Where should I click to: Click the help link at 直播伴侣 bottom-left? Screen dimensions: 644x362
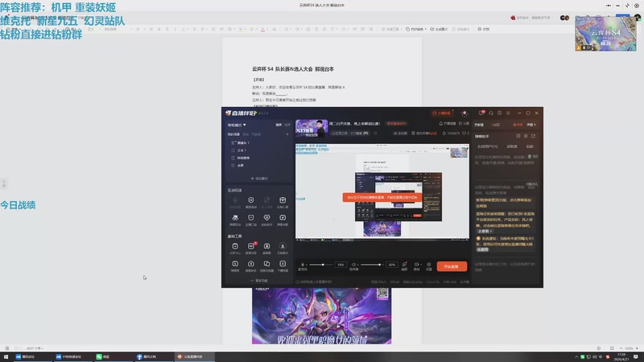314,282
